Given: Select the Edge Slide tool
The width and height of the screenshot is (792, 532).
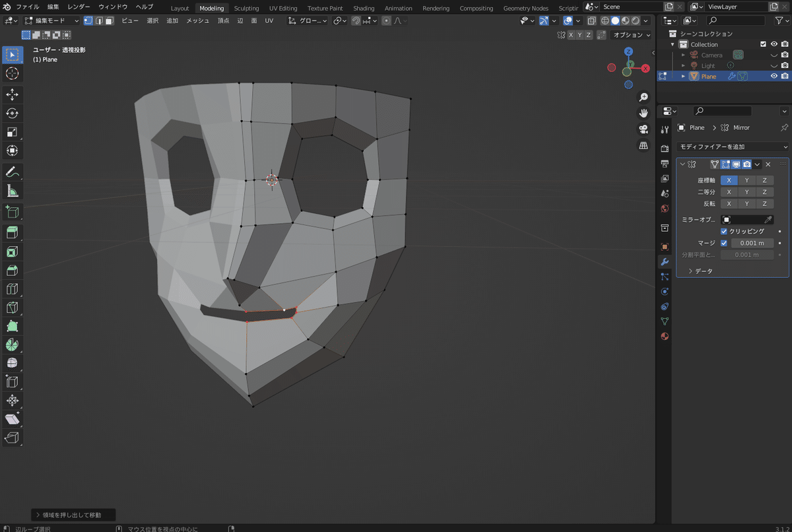Looking at the screenshot, I should [x=13, y=382].
